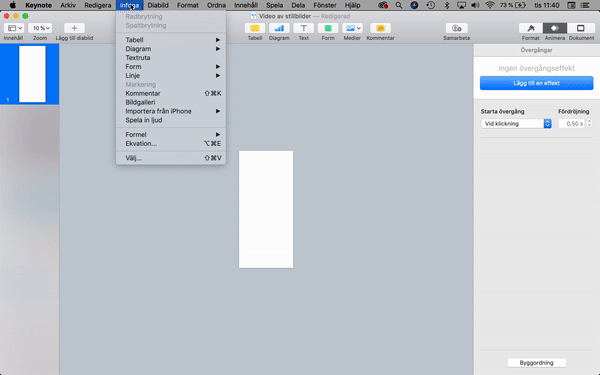Image resolution: width=600 pixels, height=375 pixels.
Task: Click the AirPlay display icon
Action: point(461,5)
